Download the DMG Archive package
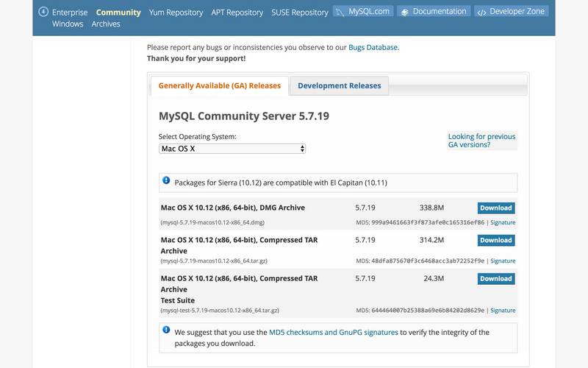 coord(496,208)
